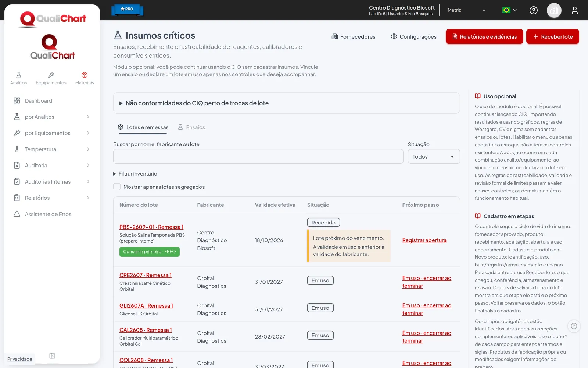The image size is (588, 368).
Task: Click the QualiChart logo at sidebar top
Action: (x=53, y=19)
